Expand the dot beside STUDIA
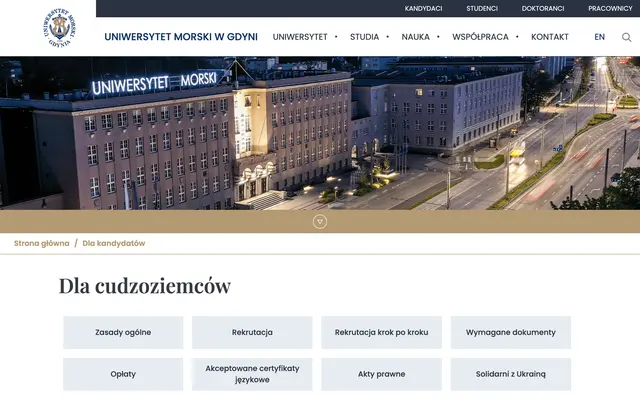 pyautogui.click(x=388, y=37)
